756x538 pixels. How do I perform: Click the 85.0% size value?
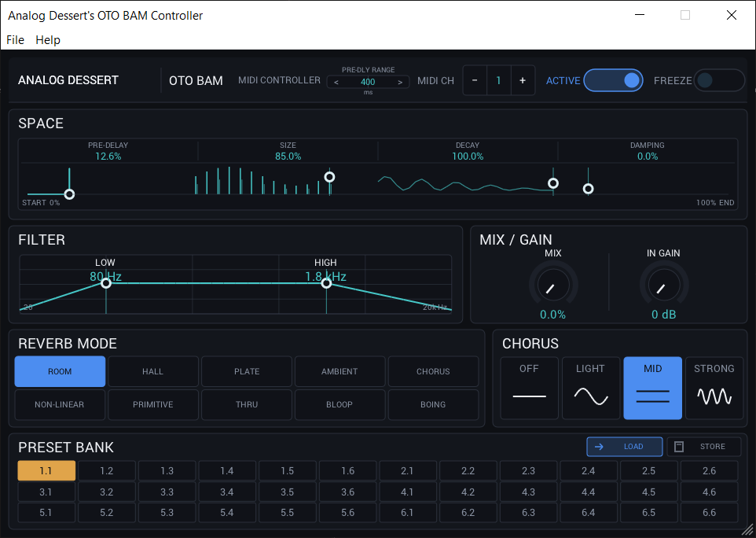[288, 157]
